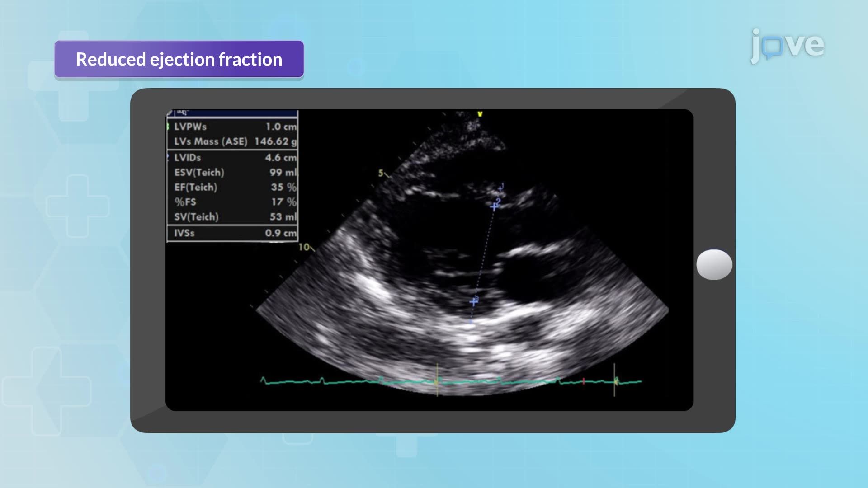Click the Reduced ejection fraction banner
Screen dimensions: 868x488
179,59
